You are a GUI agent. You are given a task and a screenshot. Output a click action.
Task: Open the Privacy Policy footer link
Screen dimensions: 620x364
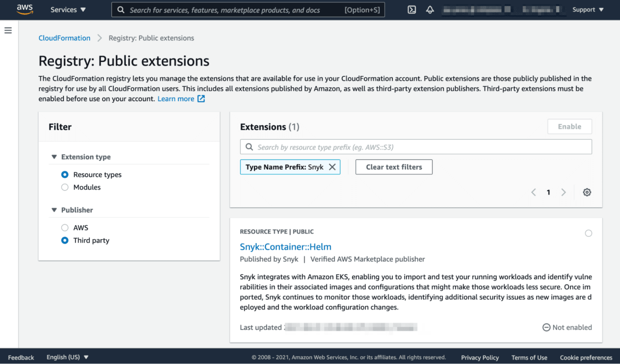pyautogui.click(x=480, y=358)
